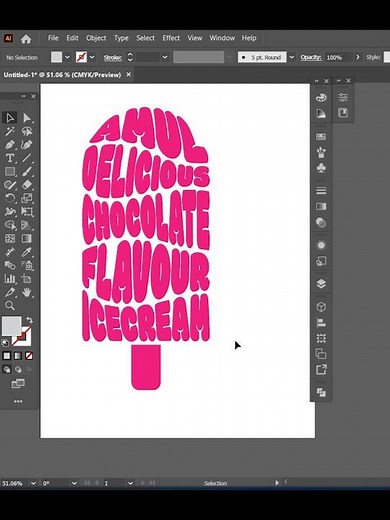Pick the Scale tool

(27, 198)
